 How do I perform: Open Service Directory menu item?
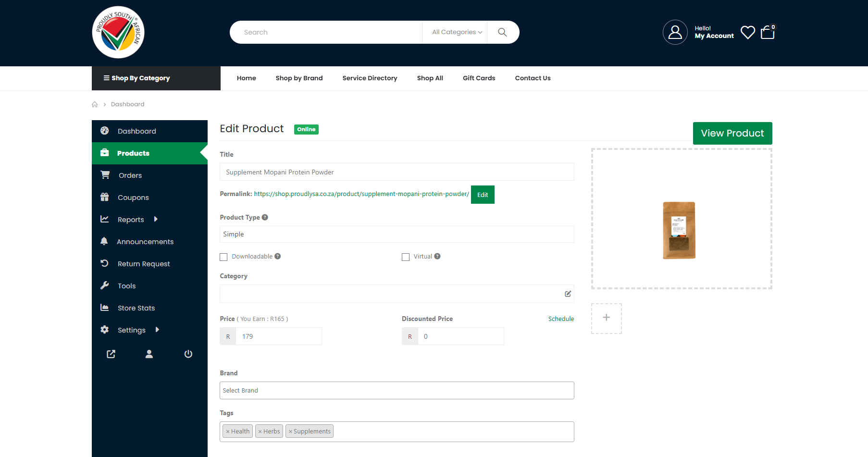(370, 78)
